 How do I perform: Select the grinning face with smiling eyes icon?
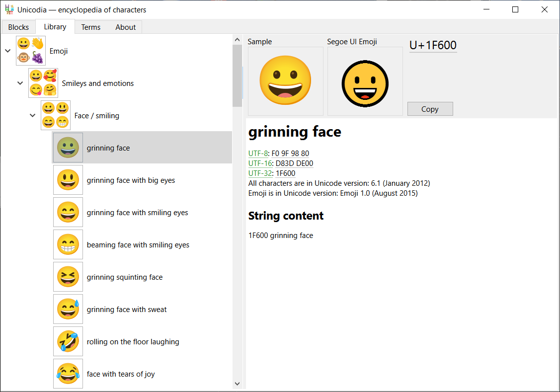(x=68, y=213)
